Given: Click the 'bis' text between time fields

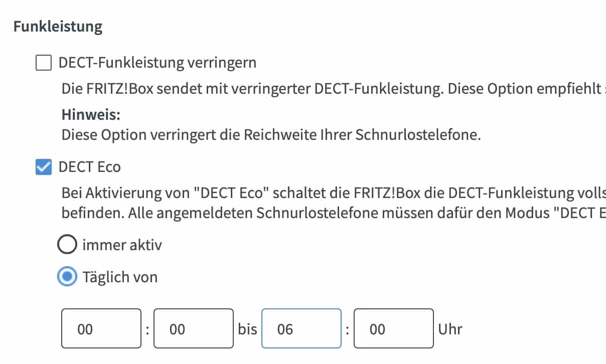Looking at the screenshot, I should pyautogui.click(x=247, y=329).
